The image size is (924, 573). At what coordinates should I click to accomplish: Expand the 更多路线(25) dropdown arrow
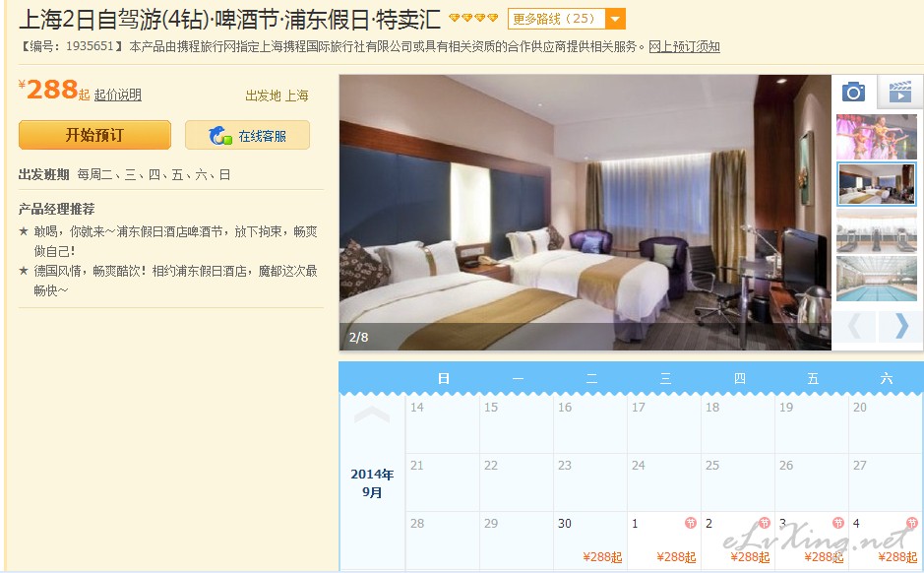pos(615,19)
